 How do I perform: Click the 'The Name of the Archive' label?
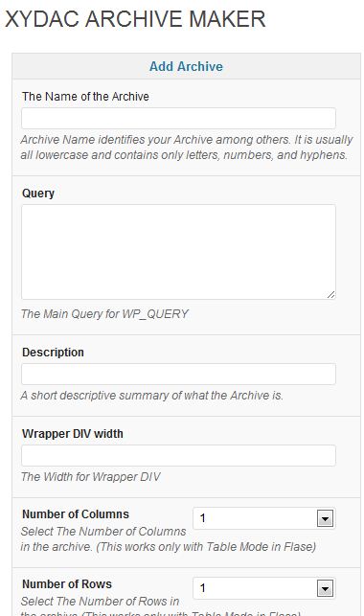[x=85, y=97]
